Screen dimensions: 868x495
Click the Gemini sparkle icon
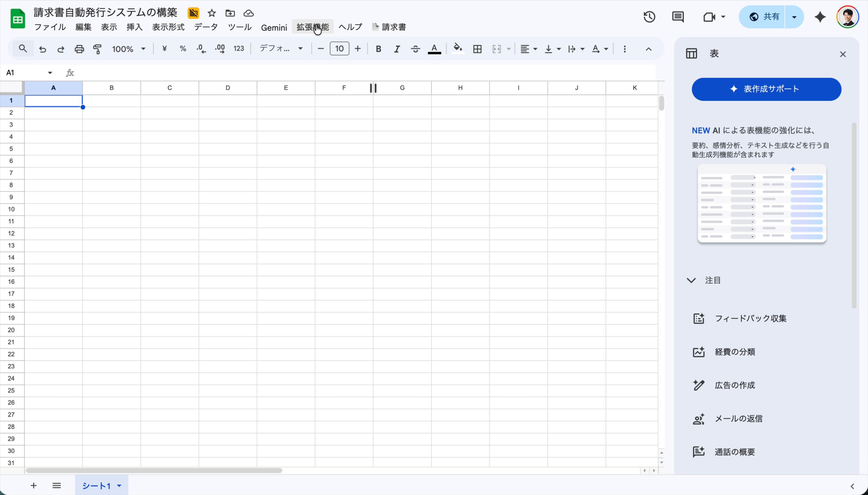(x=820, y=17)
